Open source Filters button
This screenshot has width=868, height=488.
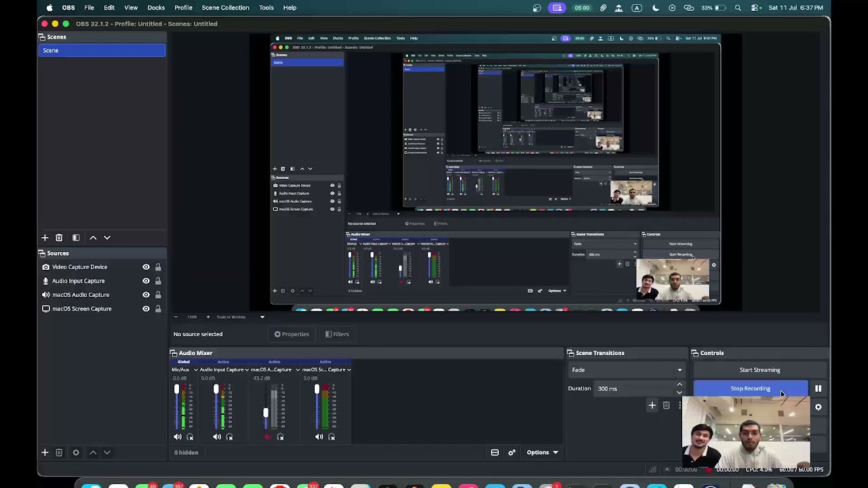coord(337,334)
